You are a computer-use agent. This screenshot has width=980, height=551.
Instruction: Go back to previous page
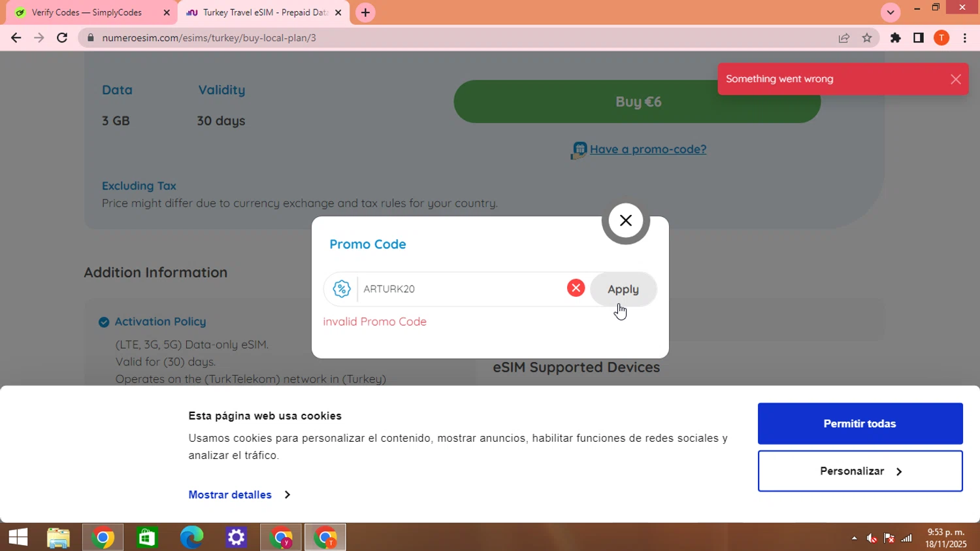pos(16,38)
